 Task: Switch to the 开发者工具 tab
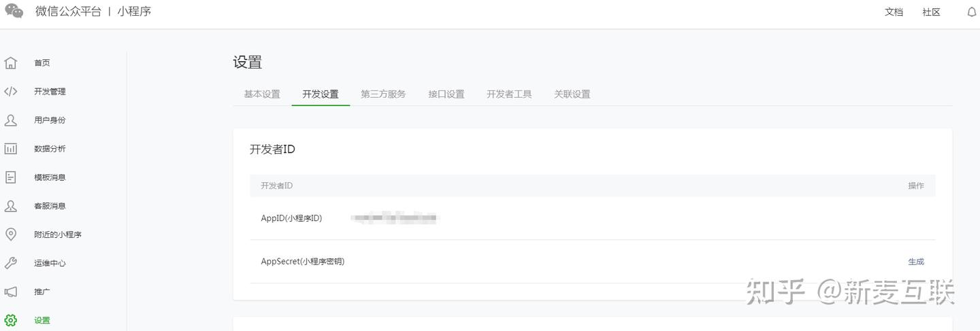point(509,94)
